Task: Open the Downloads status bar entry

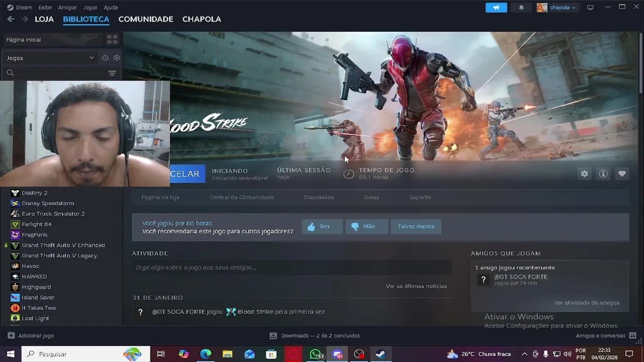Action: point(314,335)
